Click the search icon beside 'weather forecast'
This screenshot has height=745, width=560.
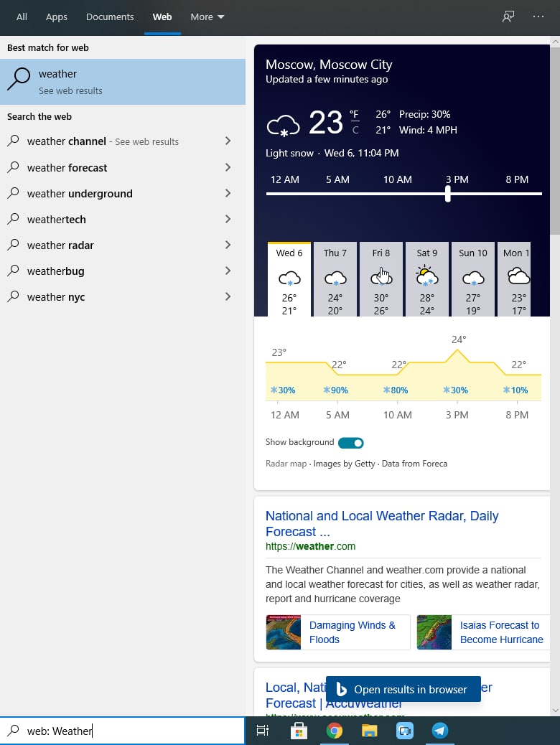[14, 167]
